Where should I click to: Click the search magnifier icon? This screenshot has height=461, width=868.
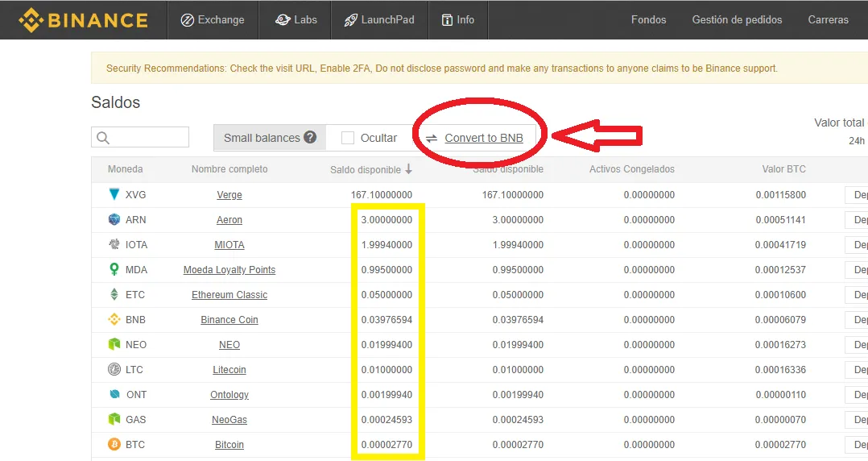(103, 137)
